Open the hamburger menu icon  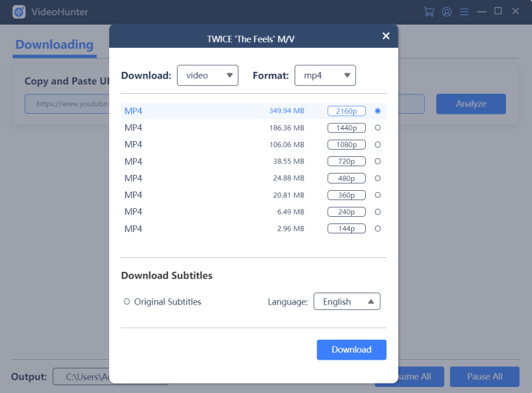(464, 12)
